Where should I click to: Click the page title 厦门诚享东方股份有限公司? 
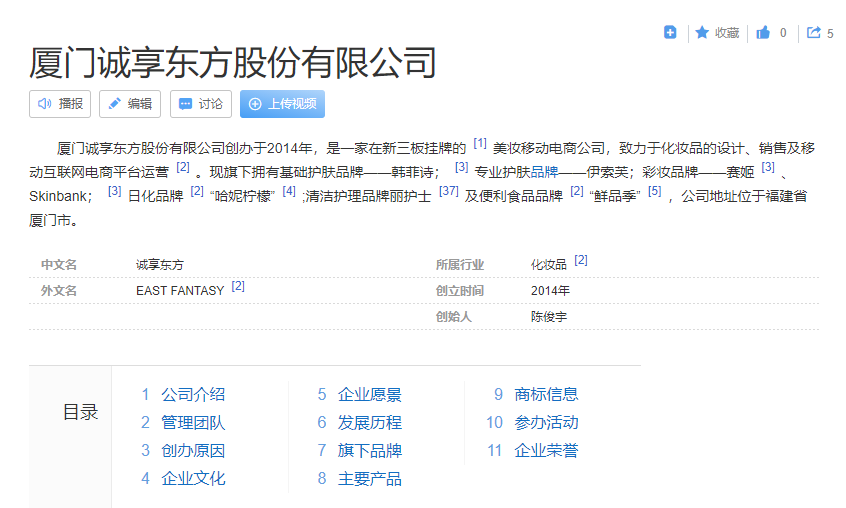(233, 63)
